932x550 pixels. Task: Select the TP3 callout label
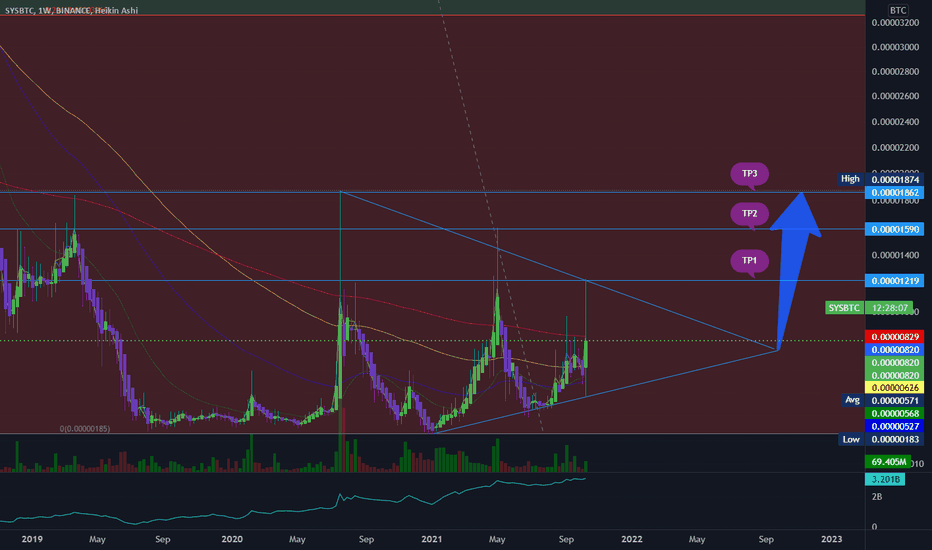pyautogui.click(x=750, y=174)
